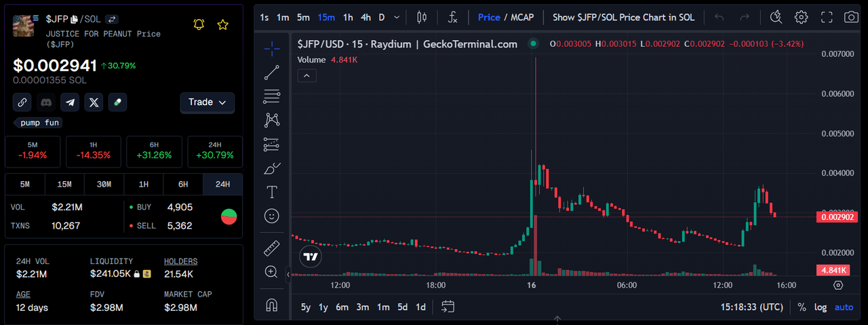
Task: Enable the price alert bell
Action: tap(199, 25)
